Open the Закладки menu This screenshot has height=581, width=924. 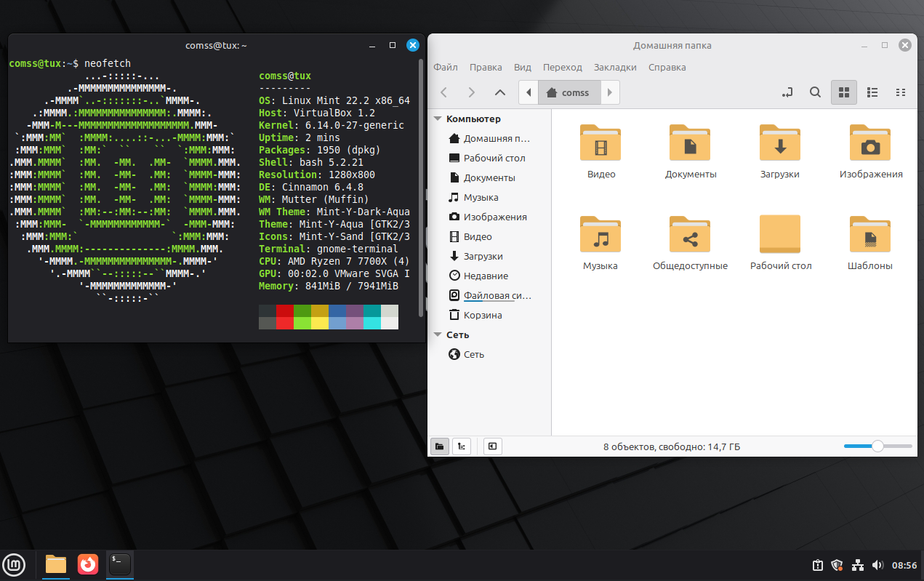(614, 67)
